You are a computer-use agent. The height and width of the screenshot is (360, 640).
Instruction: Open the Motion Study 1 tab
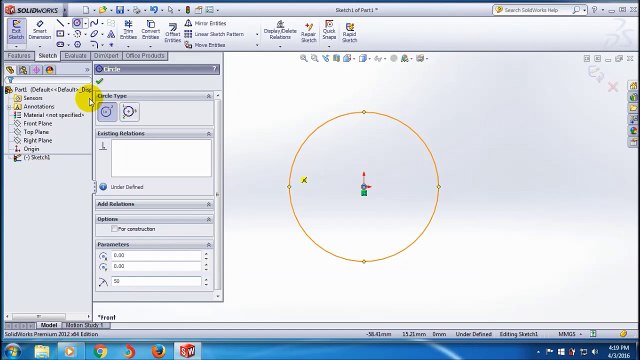click(84, 325)
